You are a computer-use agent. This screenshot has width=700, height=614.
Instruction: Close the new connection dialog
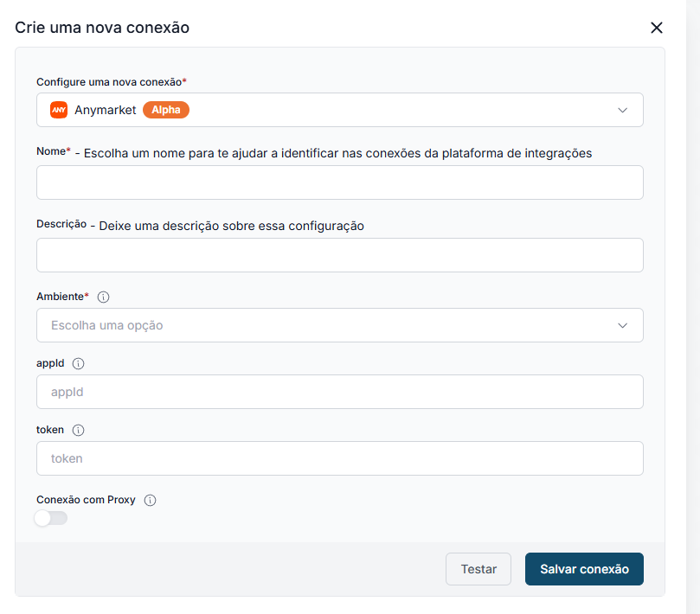(656, 28)
